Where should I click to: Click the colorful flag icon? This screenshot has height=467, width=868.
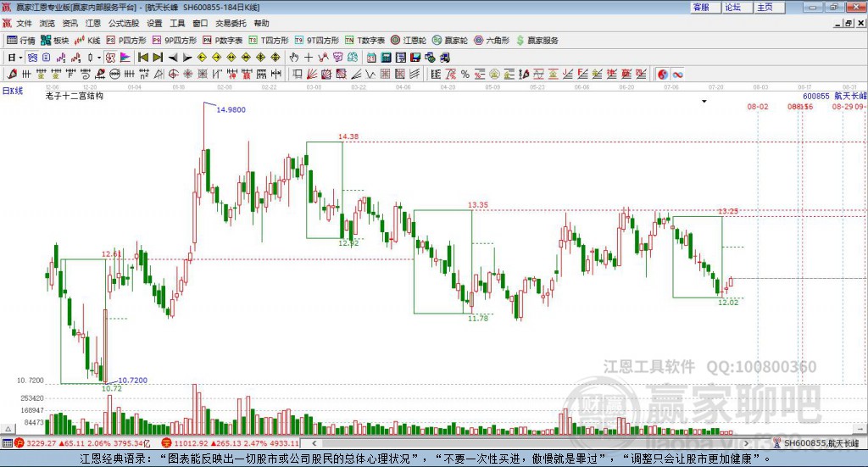pos(125,58)
